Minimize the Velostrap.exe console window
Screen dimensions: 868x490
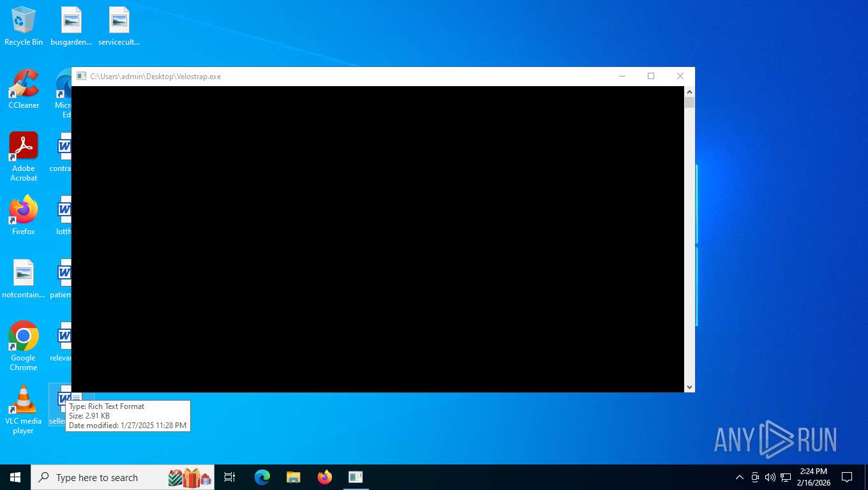point(622,76)
